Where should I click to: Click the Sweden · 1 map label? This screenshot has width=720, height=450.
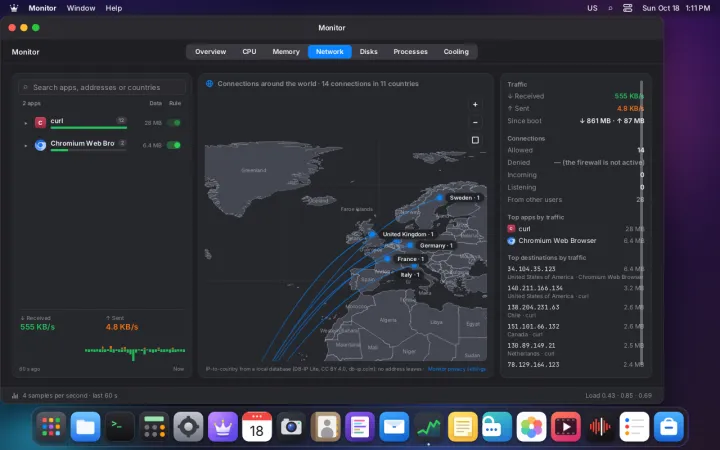[x=464, y=197]
